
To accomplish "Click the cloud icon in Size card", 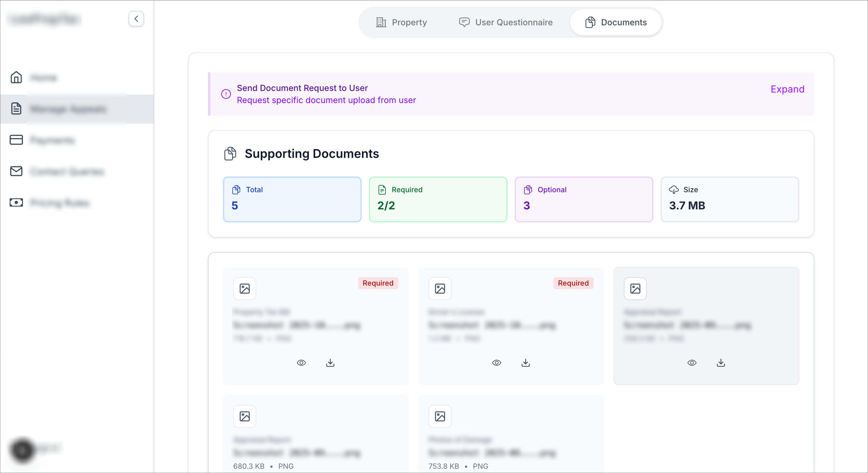I will (674, 190).
